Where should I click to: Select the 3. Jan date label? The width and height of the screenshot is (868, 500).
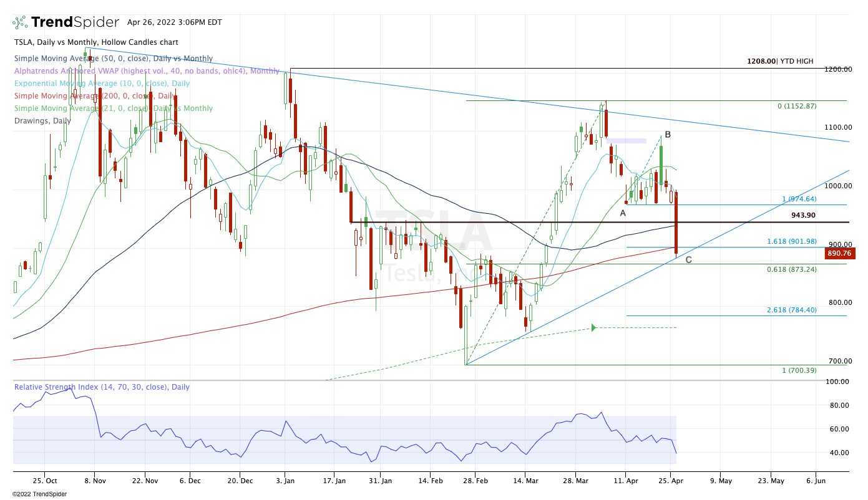[285, 481]
